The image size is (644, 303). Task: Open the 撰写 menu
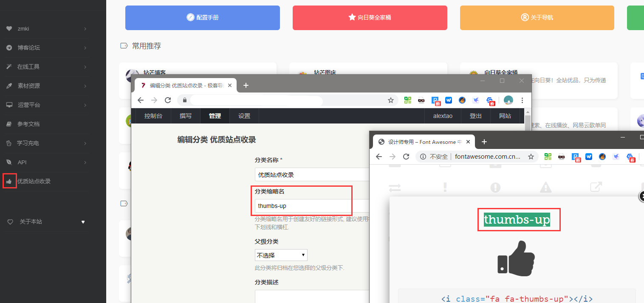tap(185, 116)
